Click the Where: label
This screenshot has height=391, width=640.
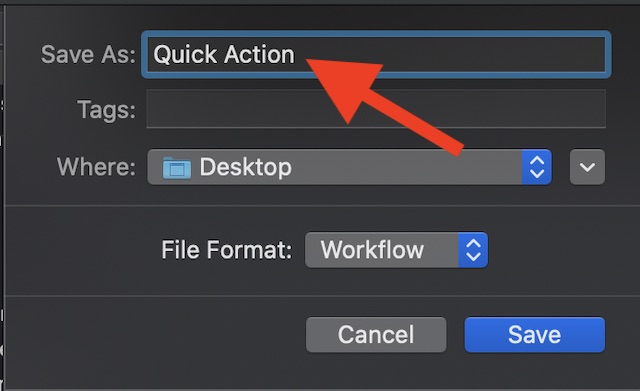click(x=96, y=167)
